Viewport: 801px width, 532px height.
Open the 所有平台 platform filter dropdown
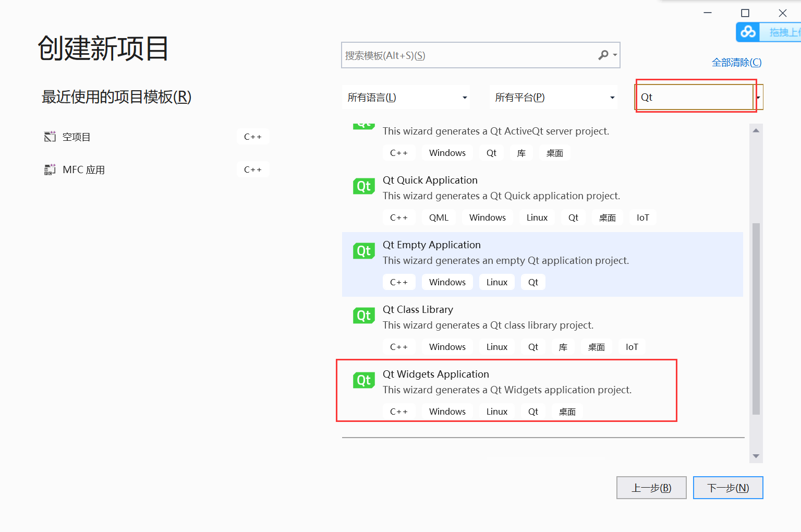pos(554,98)
